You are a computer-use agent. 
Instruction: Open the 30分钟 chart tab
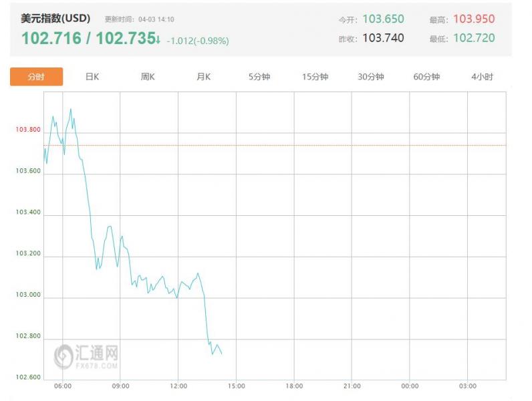click(371, 77)
